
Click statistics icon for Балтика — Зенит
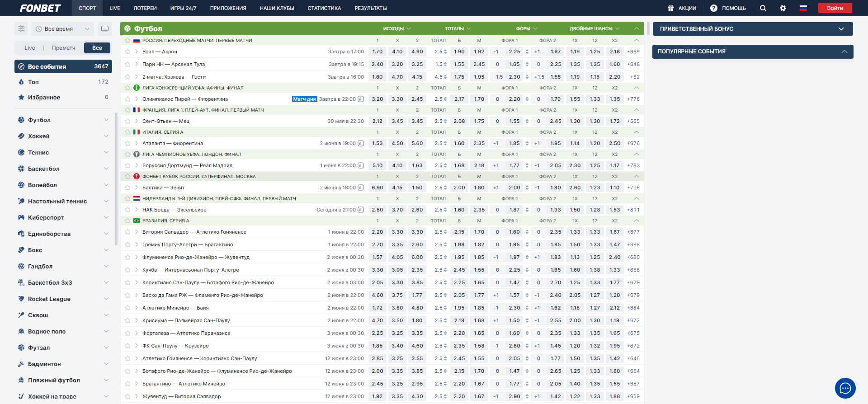(361, 188)
